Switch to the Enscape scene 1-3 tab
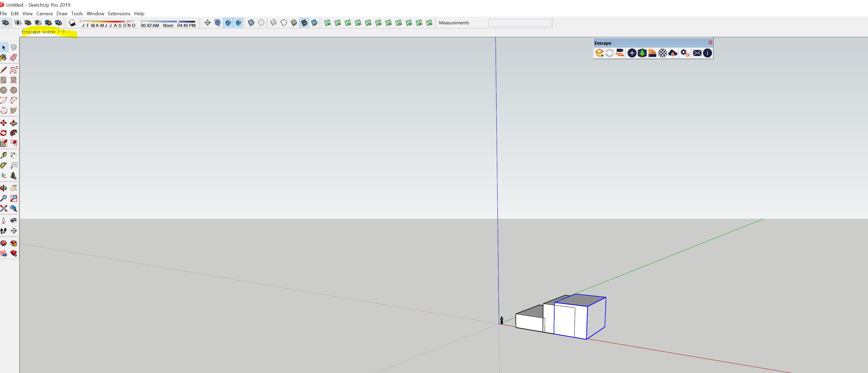 (x=43, y=32)
